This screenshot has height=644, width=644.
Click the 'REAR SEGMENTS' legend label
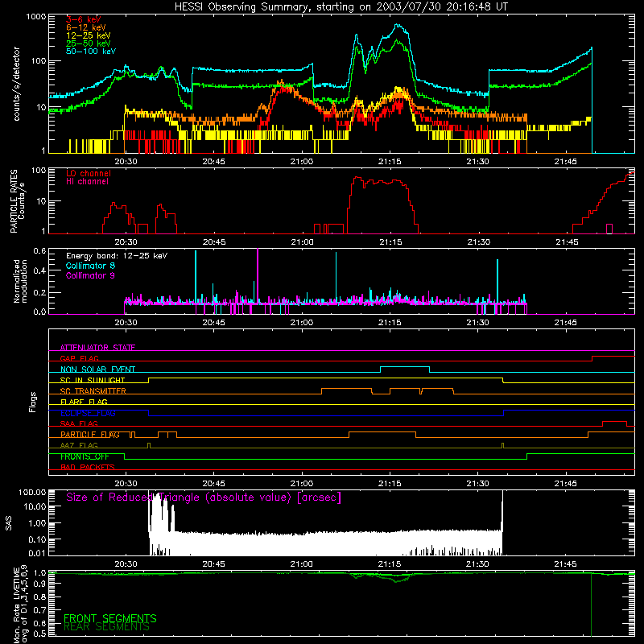(107, 627)
